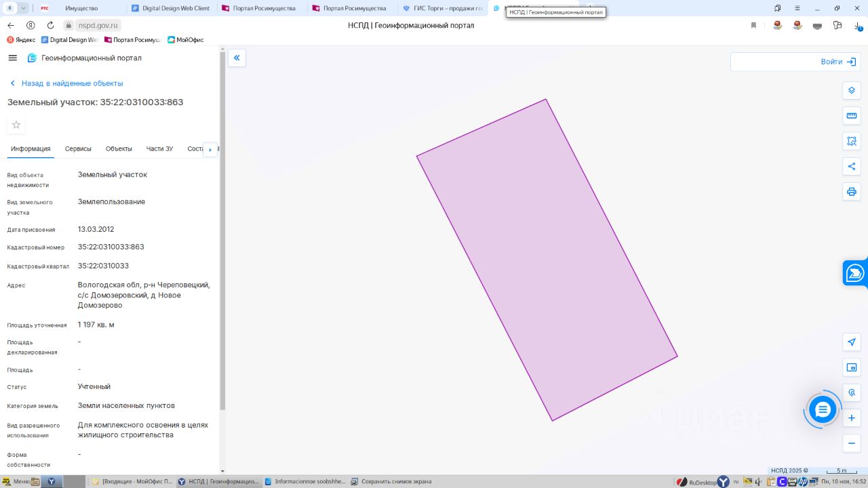
Task: Switch to the Сервисы tab
Action: click(78, 148)
